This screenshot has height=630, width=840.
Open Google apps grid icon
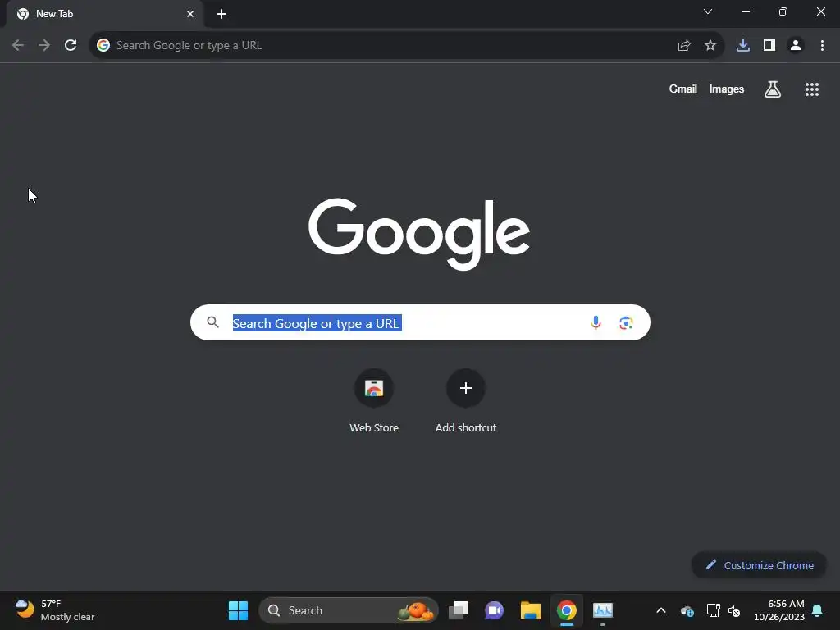click(x=812, y=89)
